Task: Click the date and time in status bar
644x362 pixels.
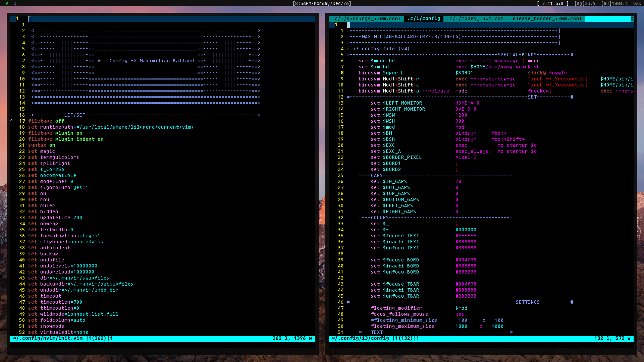Action: [322, 3]
